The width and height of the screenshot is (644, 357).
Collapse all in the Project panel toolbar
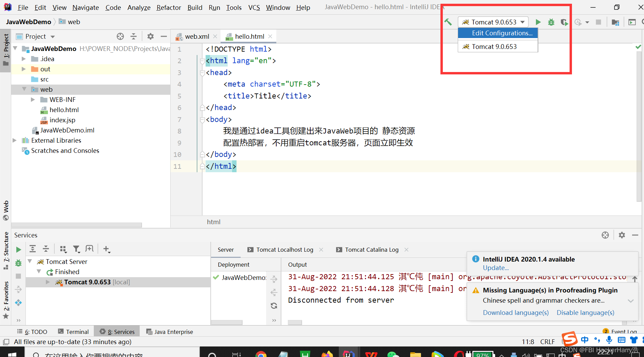pyautogui.click(x=134, y=36)
